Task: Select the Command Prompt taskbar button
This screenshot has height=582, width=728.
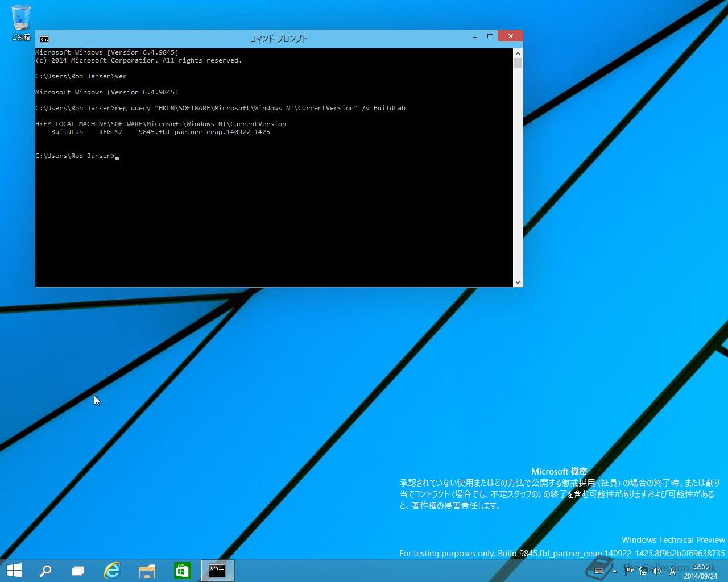Action: tap(217, 571)
